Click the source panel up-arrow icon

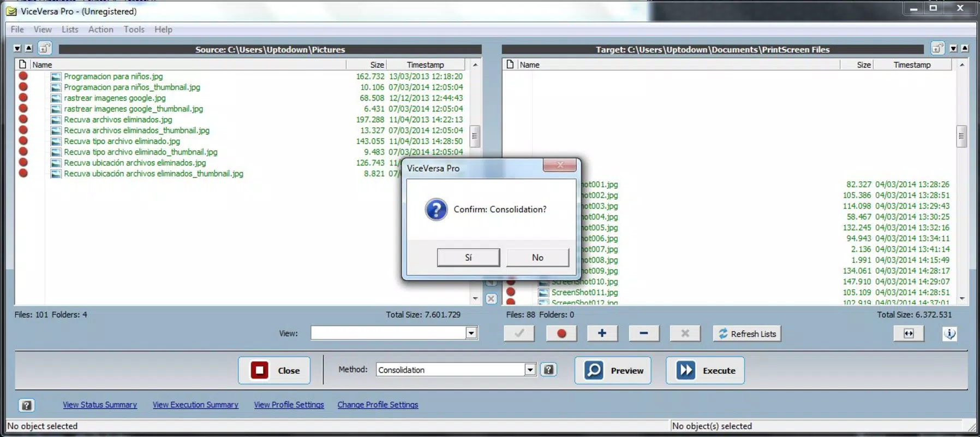click(x=29, y=48)
